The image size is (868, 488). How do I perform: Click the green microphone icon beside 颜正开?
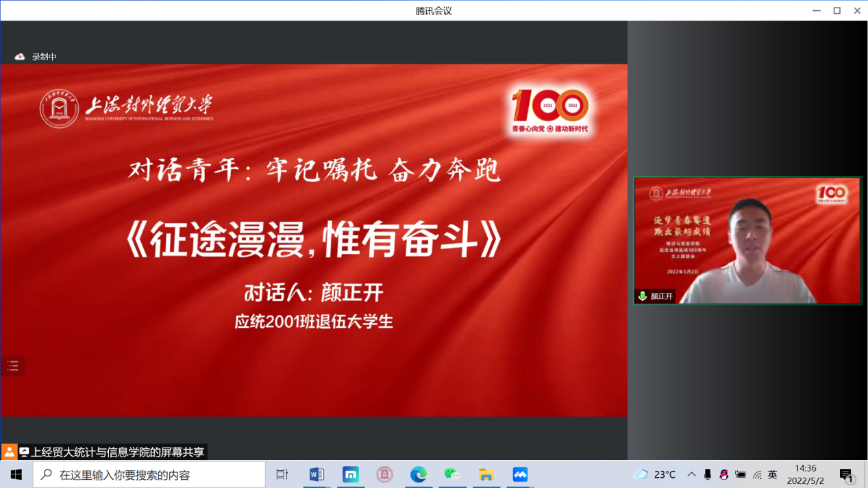643,296
